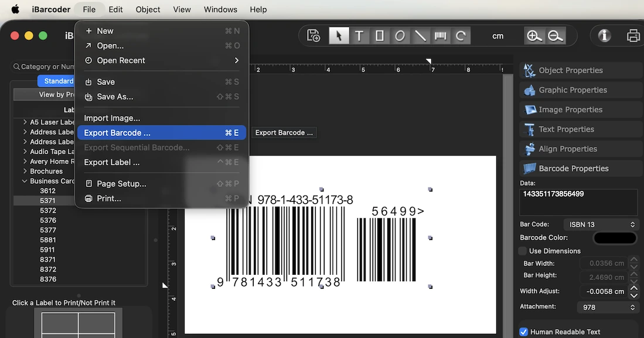Expand the Avery Home category
The image size is (644, 338).
tap(25, 162)
